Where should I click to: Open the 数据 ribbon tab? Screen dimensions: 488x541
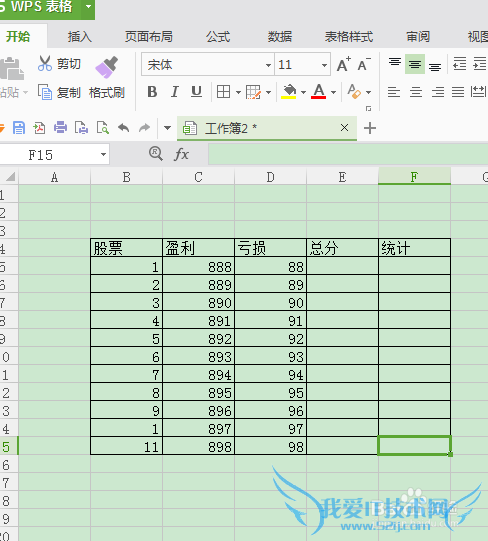[x=280, y=37]
